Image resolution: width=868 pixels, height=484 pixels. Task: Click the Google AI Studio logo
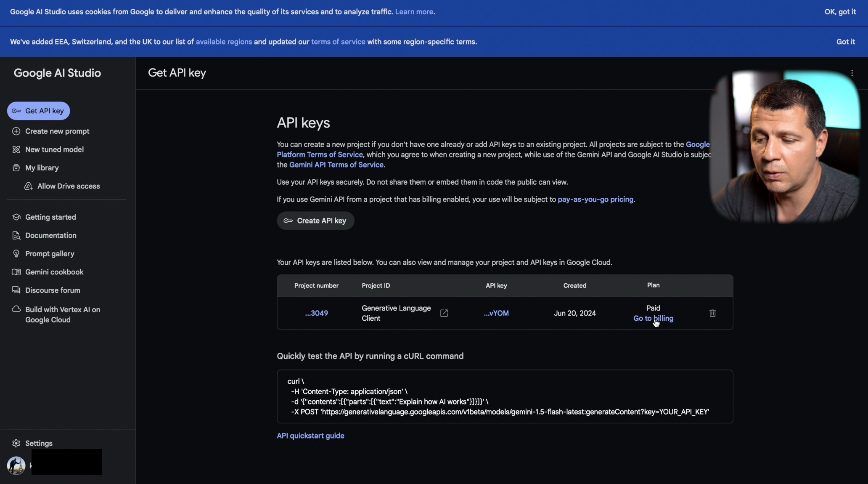click(x=57, y=73)
